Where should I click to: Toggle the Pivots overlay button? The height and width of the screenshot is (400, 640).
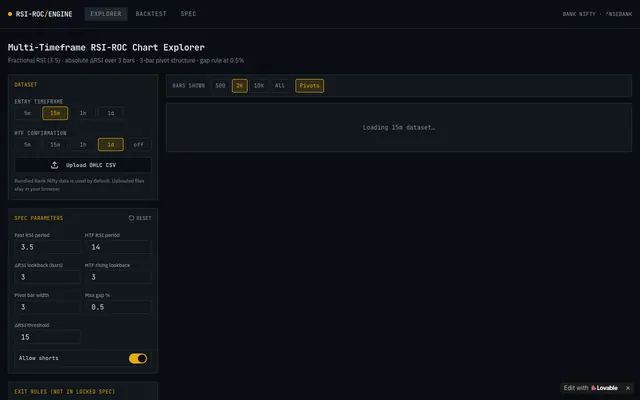[309, 86]
